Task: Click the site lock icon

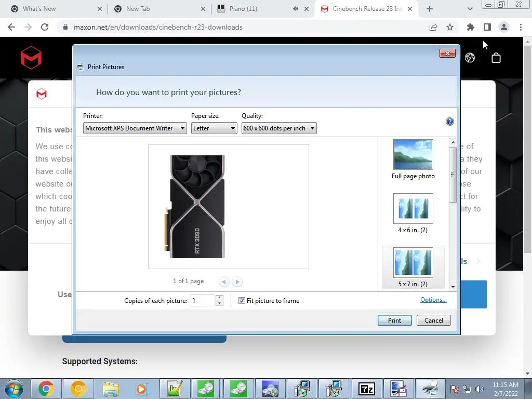Action: 65,27
